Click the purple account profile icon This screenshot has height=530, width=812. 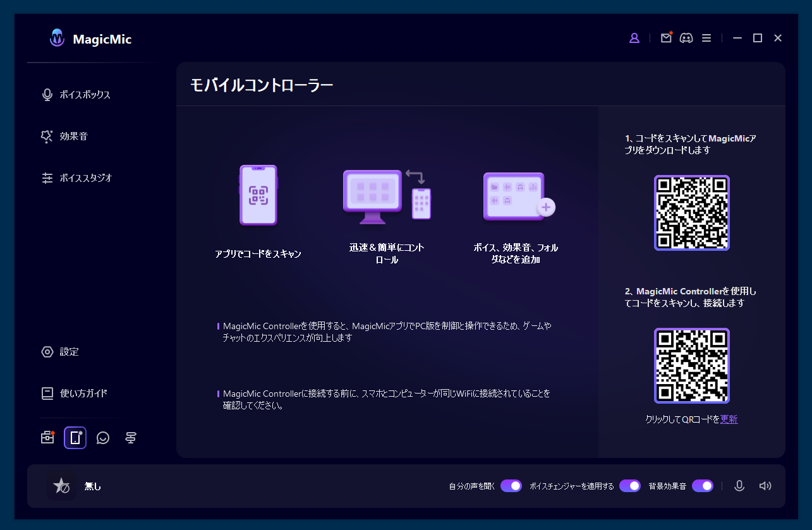pos(634,38)
